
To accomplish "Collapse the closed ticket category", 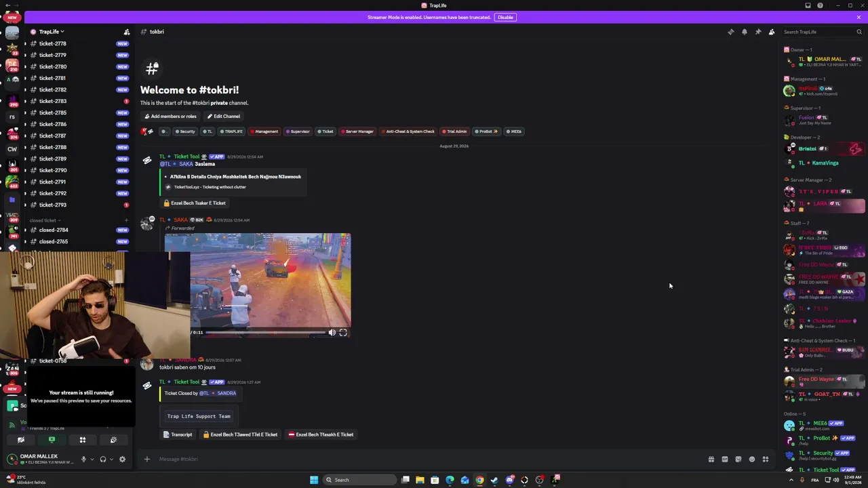I will [x=45, y=220].
